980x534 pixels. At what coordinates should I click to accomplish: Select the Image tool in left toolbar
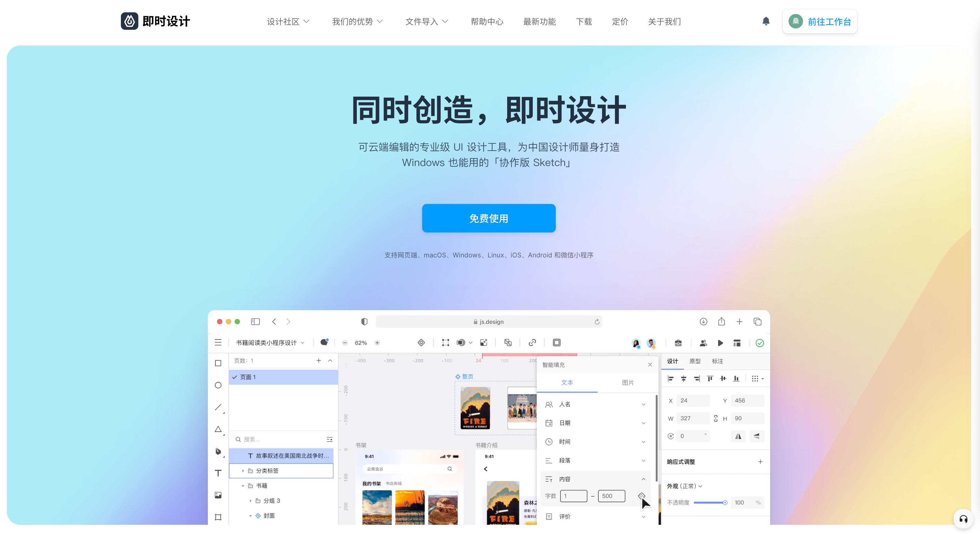click(218, 495)
